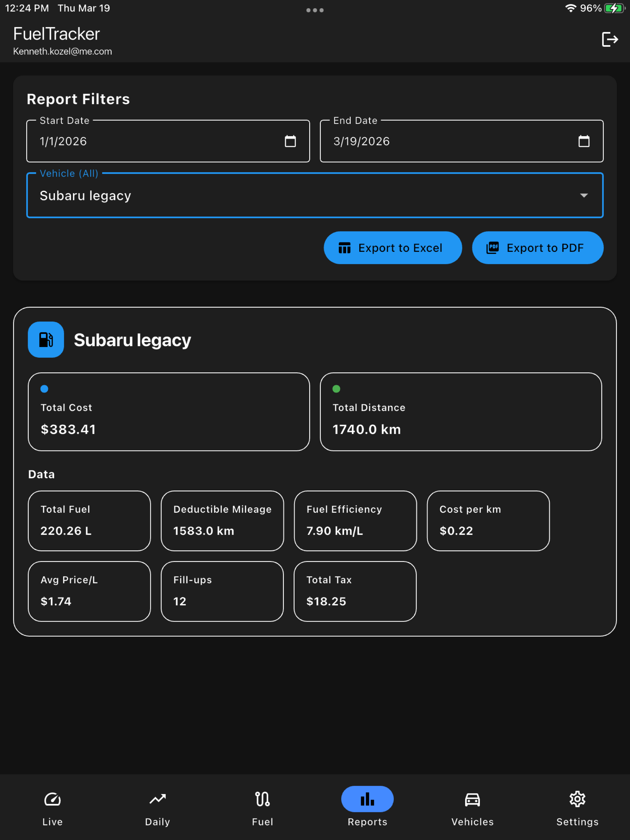Click the Cost per km $0.22 card
630x840 pixels.
(x=488, y=521)
